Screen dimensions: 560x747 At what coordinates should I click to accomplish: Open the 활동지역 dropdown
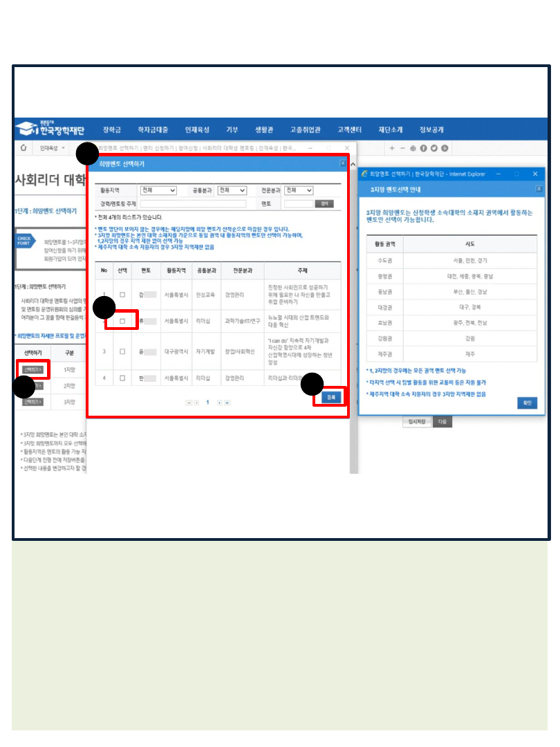(158, 190)
